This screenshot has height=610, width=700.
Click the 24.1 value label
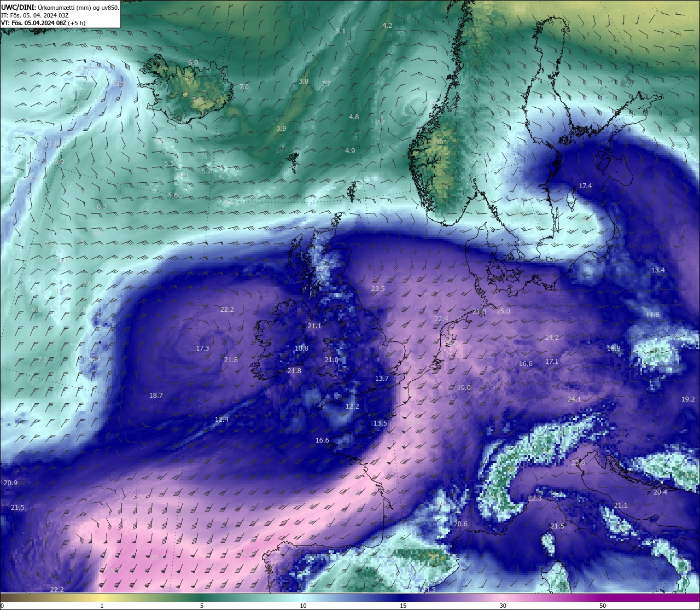[574, 399]
